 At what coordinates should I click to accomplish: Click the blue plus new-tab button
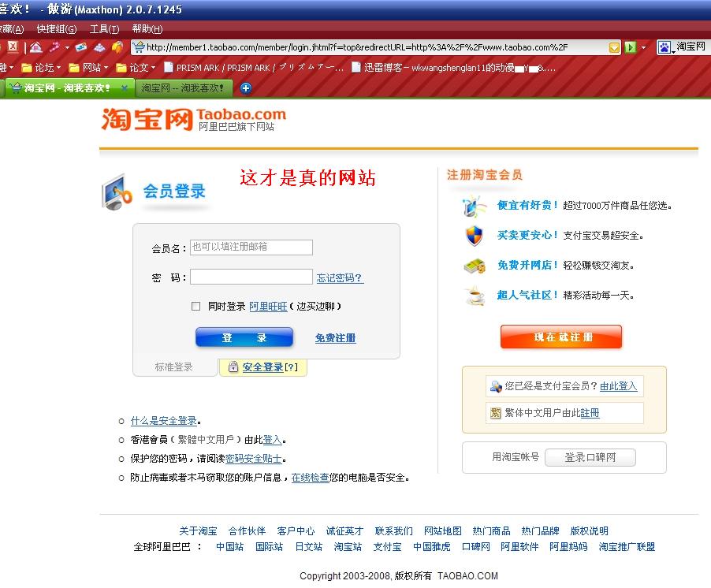click(245, 88)
